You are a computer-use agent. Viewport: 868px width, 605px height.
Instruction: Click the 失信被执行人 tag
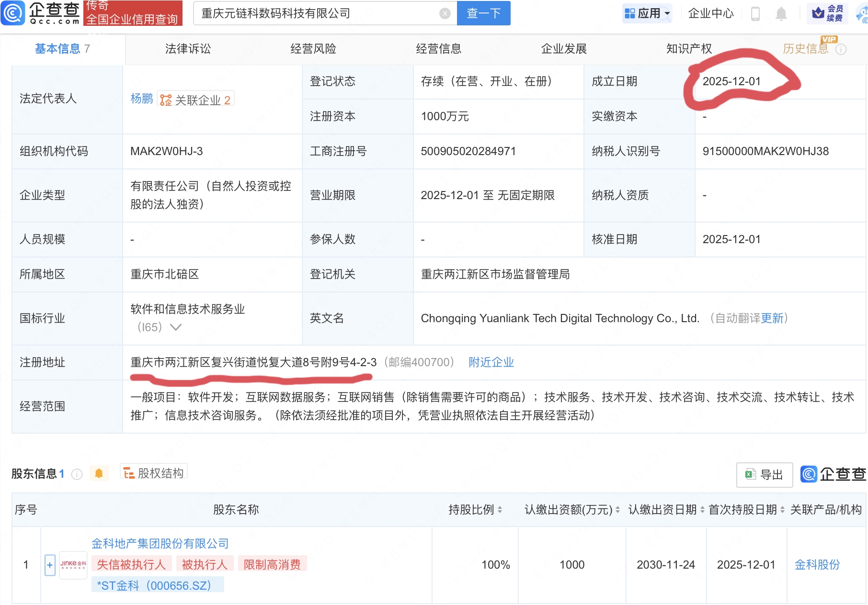(x=131, y=564)
